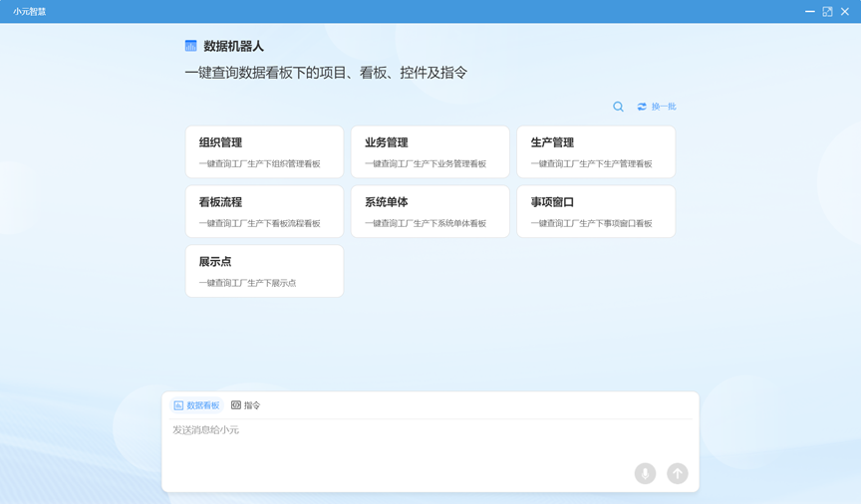Viewport: 861px width, 504px height.
Task: Click the microphone voice input icon
Action: [645, 473]
